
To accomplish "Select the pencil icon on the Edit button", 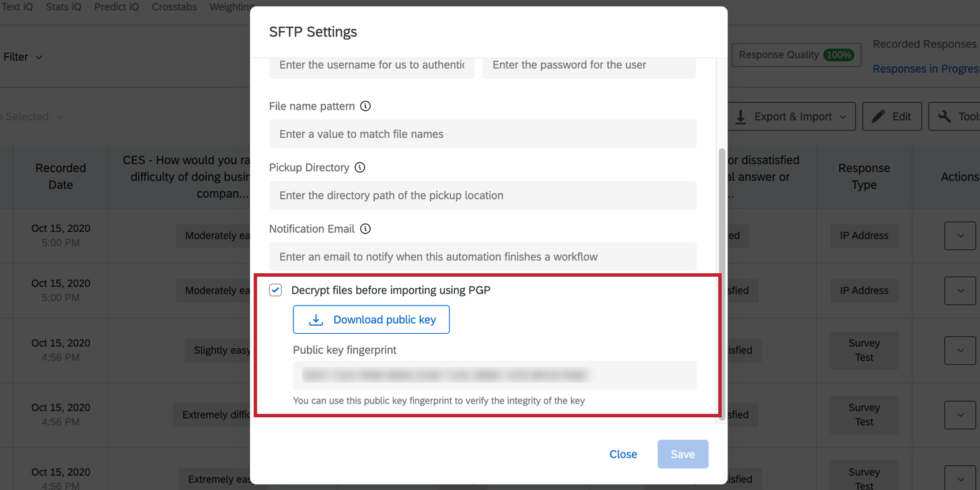I will [879, 116].
